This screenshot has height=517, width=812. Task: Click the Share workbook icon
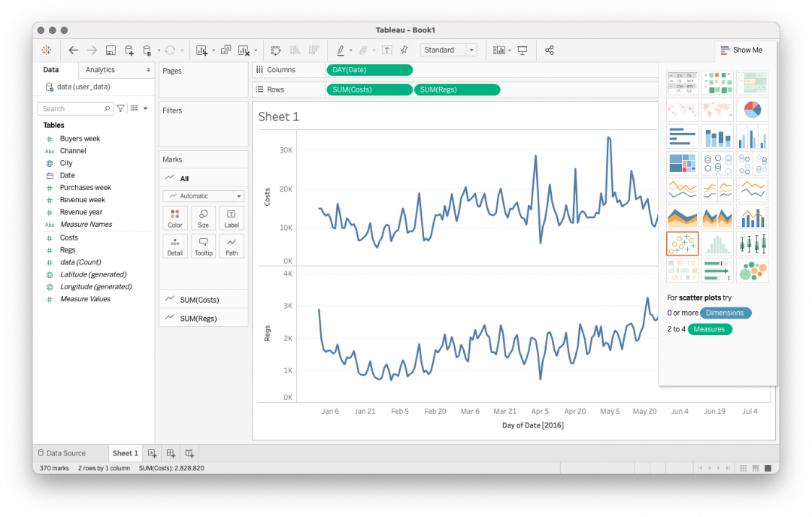pyautogui.click(x=550, y=50)
